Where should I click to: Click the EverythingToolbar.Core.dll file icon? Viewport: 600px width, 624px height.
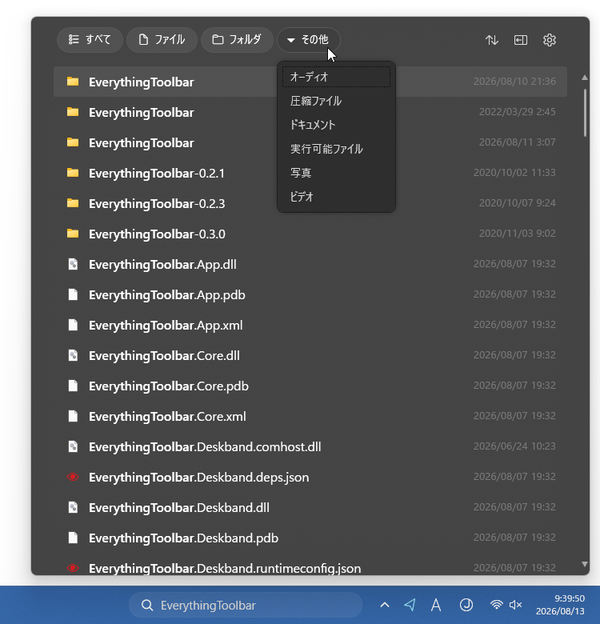click(x=73, y=355)
